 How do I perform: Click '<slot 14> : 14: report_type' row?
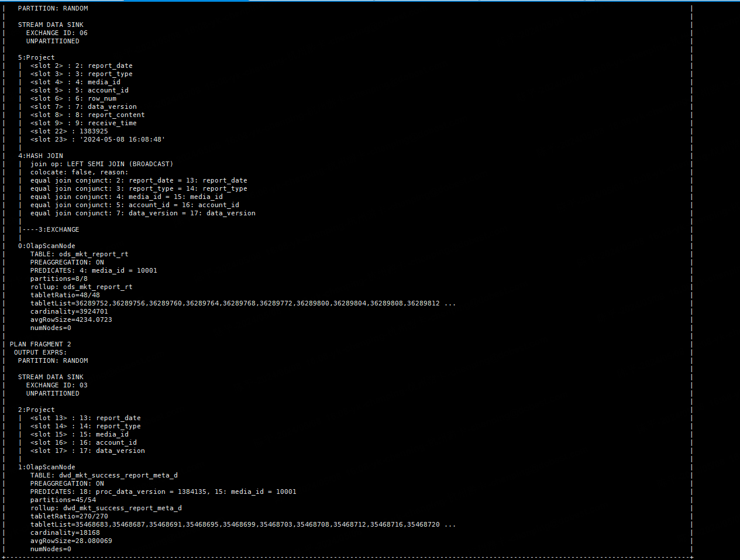(x=85, y=426)
